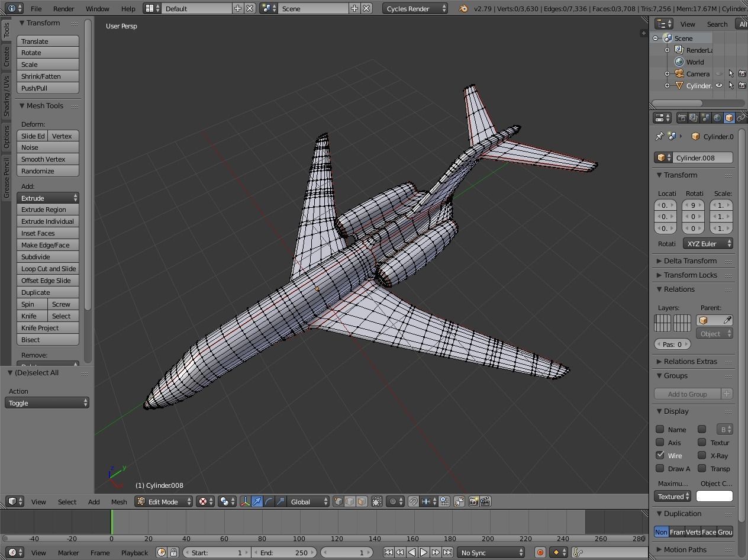This screenshot has height=560, width=748.
Task: Toggle Camera visibility eye in outliner
Action: 719,73
